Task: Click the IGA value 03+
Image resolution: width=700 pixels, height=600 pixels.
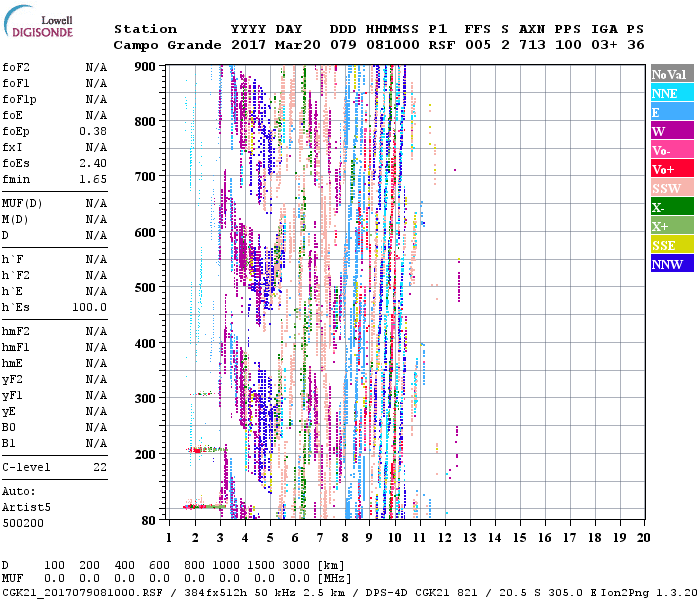Action: (x=604, y=45)
